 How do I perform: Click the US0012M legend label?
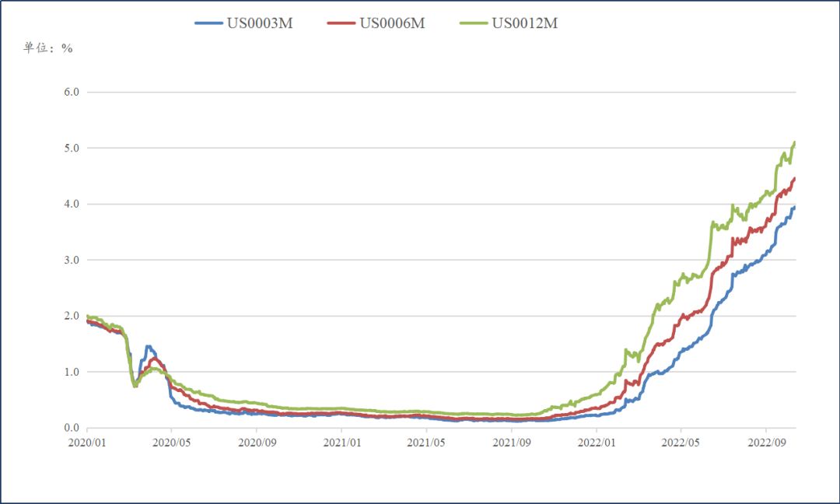point(524,23)
